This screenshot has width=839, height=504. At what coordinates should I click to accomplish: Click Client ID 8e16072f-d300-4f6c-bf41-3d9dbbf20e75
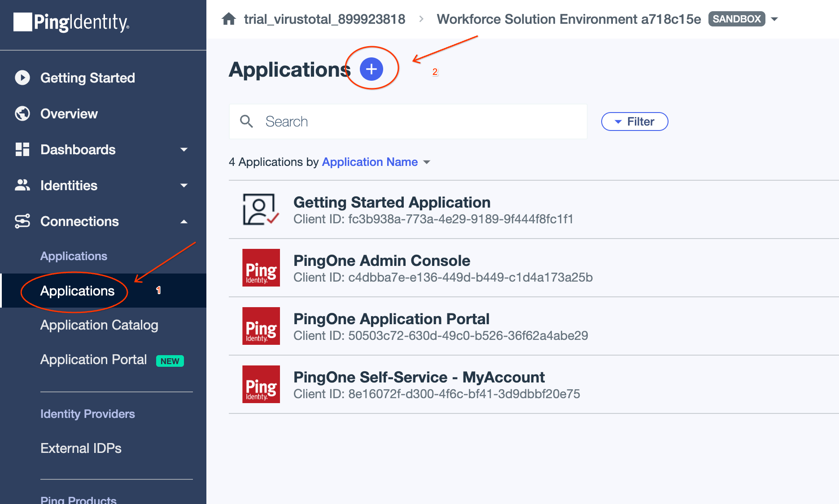437,394
